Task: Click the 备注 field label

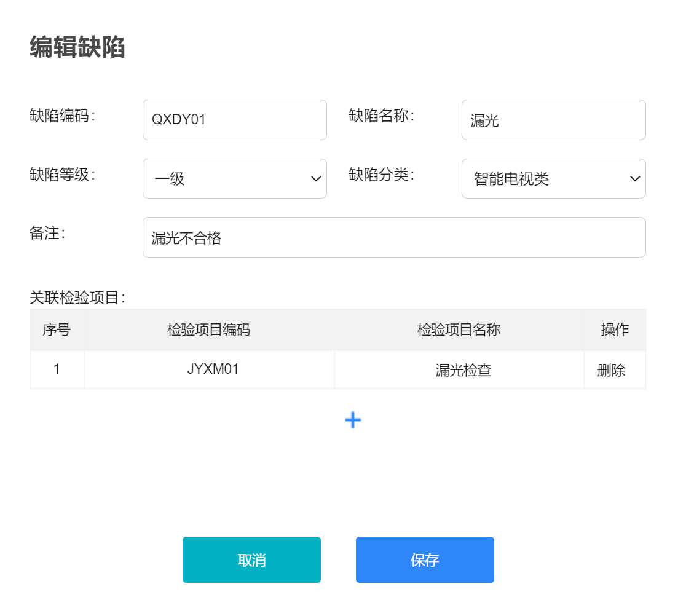Action: (x=47, y=234)
